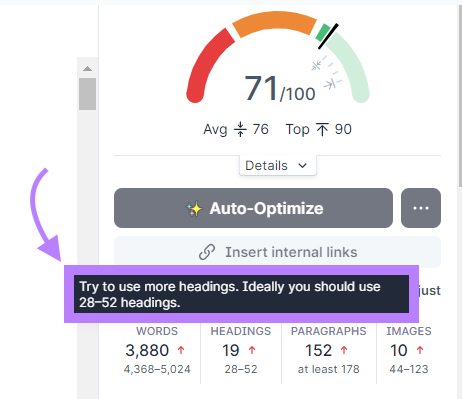Click the WORDS column label
The height and width of the screenshot is (399, 462).
pyautogui.click(x=157, y=331)
